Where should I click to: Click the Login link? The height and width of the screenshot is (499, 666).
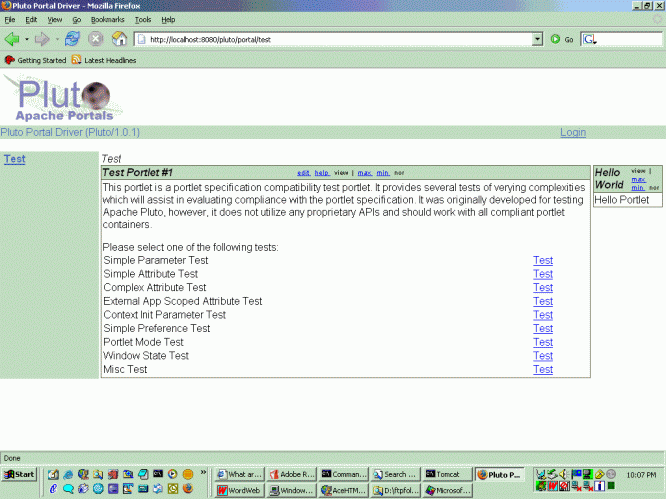pyautogui.click(x=573, y=132)
